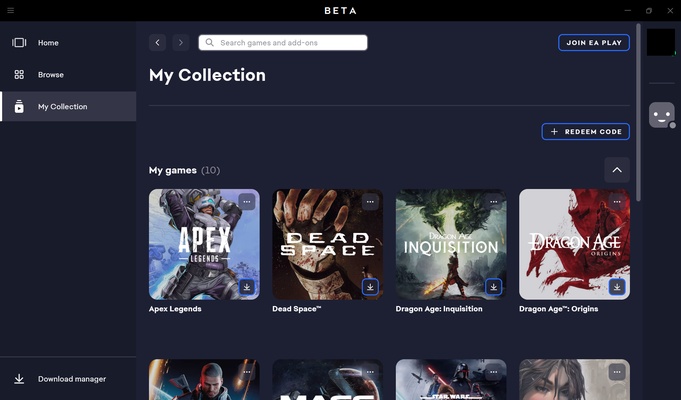
Task: Click the Dragon Age: Inquisition title text
Action: [x=439, y=309]
